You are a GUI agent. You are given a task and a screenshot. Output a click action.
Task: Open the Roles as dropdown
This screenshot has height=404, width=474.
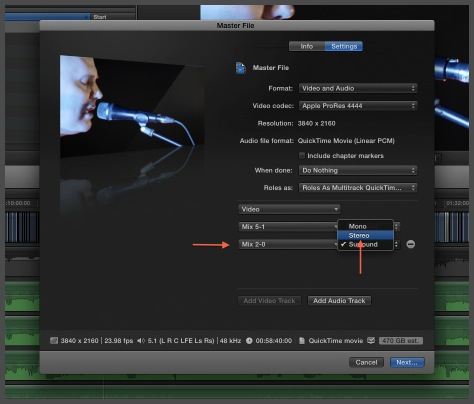pyautogui.click(x=358, y=188)
